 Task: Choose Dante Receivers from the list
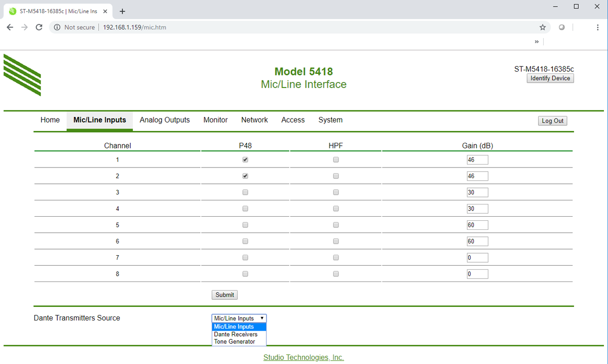pos(236,334)
